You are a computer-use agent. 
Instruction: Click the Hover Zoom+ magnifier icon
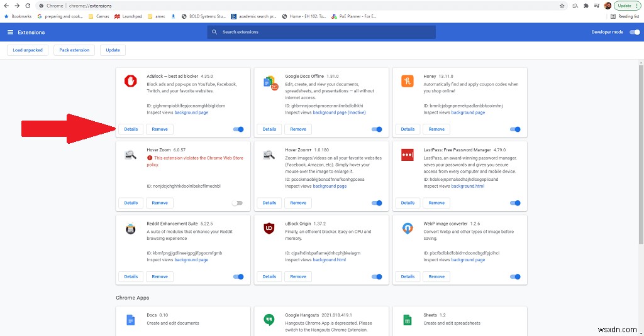click(269, 155)
